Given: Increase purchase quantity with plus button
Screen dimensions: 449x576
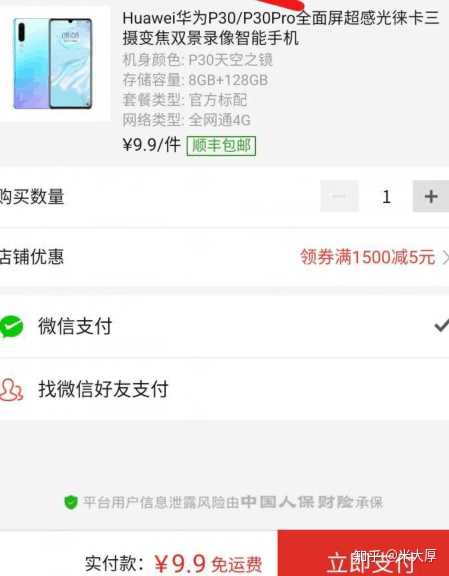Looking at the screenshot, I should coord(431,196).
